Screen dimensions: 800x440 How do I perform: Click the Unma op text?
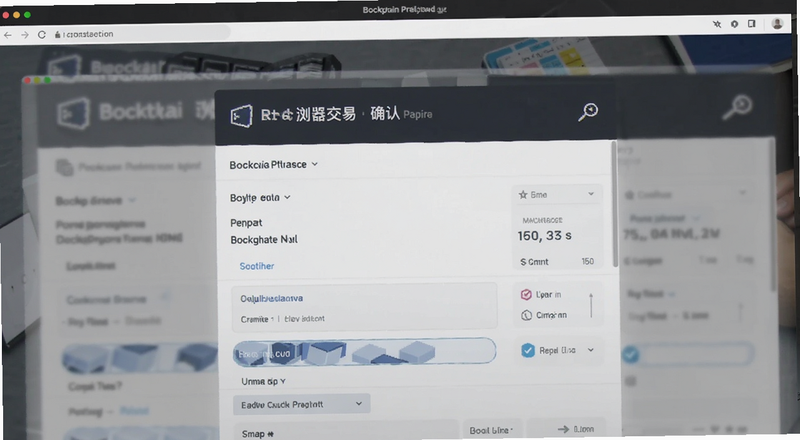click(263, 381)
